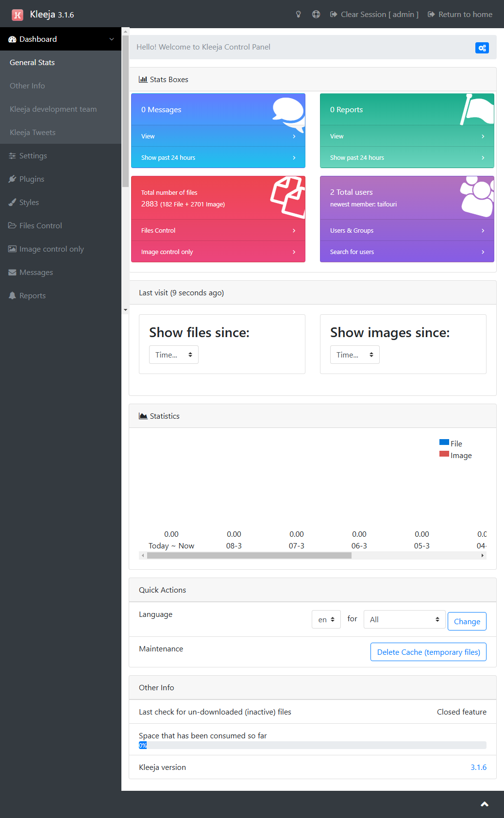
Task: Click the 'Today ~ Now' chart label
Action: click(x=171, y=545)
